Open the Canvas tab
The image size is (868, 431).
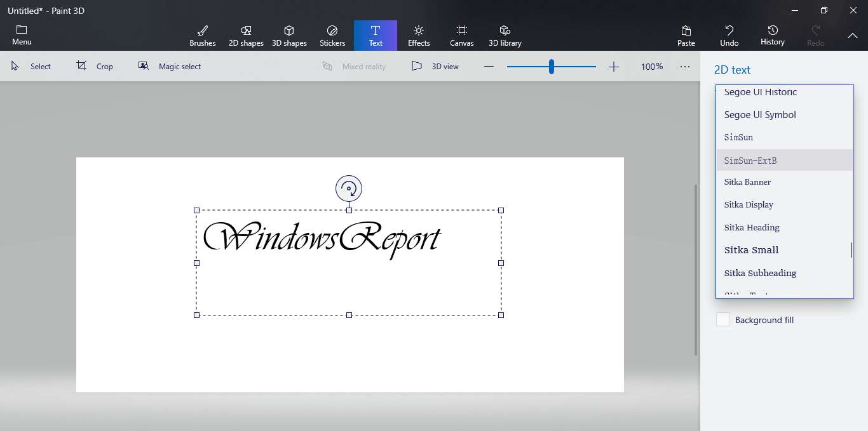(x=462, y=36)
